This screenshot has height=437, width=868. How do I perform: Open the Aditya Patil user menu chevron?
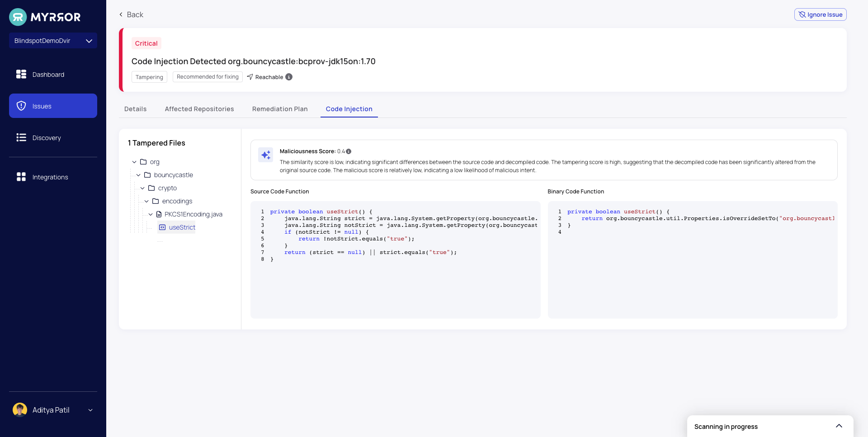tap(90, 410)
